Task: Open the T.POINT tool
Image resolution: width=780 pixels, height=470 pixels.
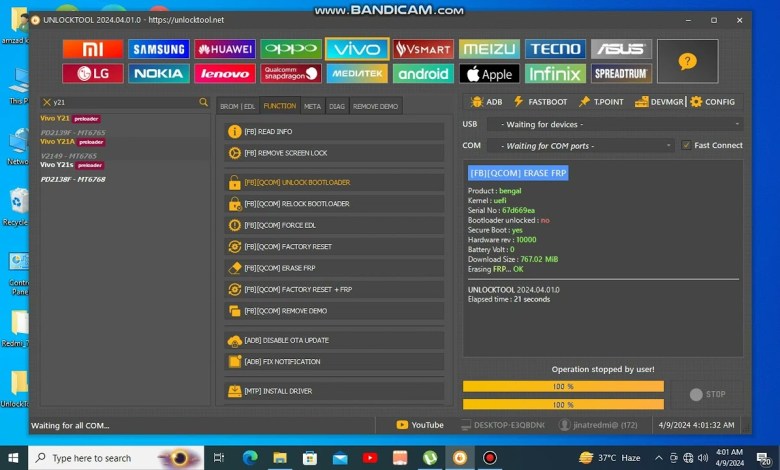Action: click(601, 101)
